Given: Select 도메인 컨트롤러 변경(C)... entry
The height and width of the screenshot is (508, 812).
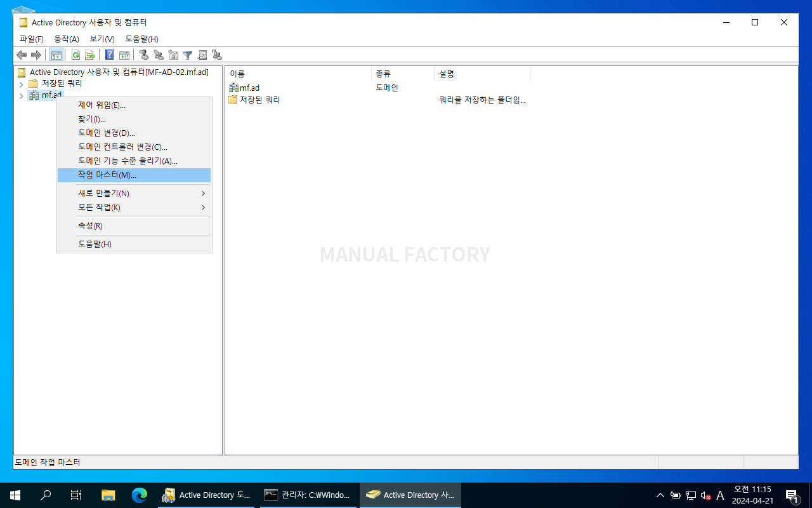Looking at the screenshot, I should point(134,147).
